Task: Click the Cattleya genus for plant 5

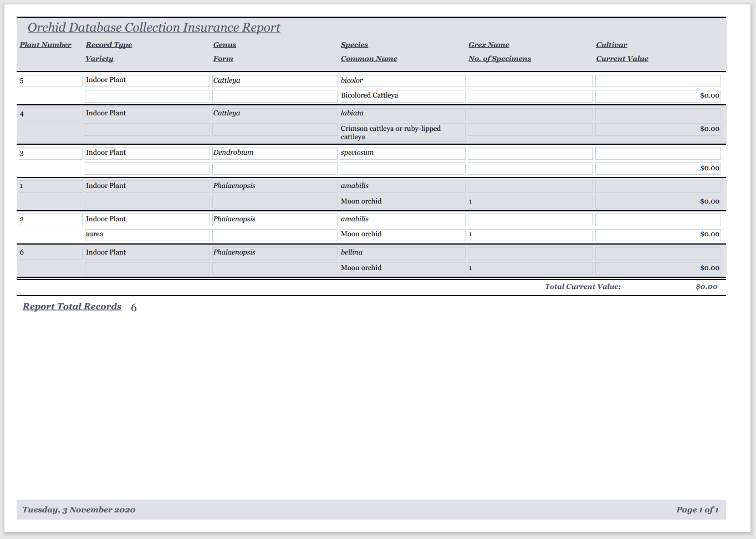Action: [x=275, y=81]
